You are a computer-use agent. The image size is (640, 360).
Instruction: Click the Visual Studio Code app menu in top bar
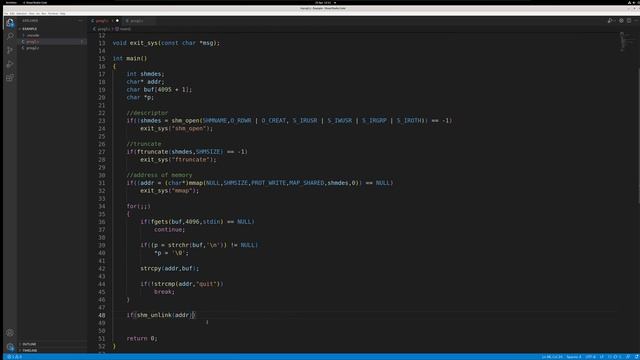[x=36, y=2]
